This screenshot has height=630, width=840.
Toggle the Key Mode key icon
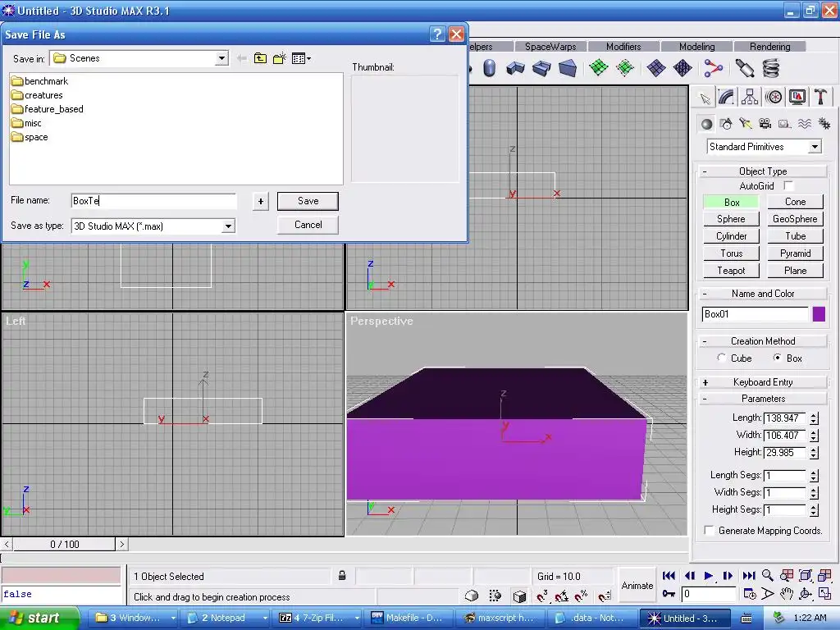coord(669,594)
